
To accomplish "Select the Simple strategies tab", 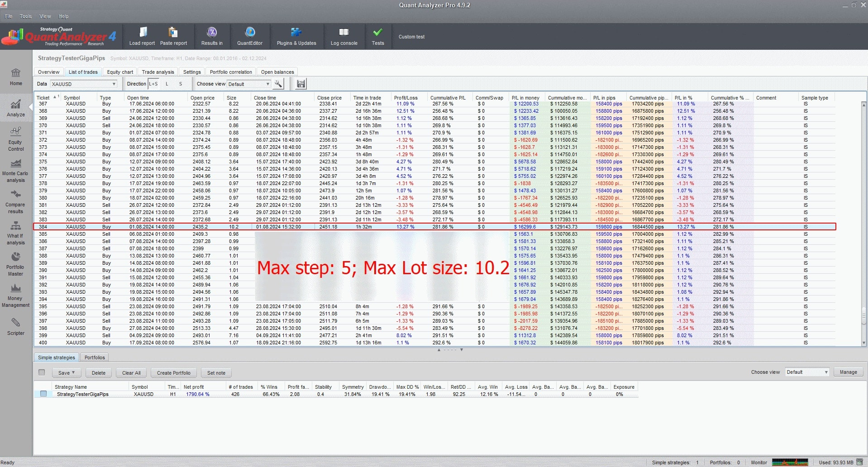I will pyautogui.click(x=57, y=357).
